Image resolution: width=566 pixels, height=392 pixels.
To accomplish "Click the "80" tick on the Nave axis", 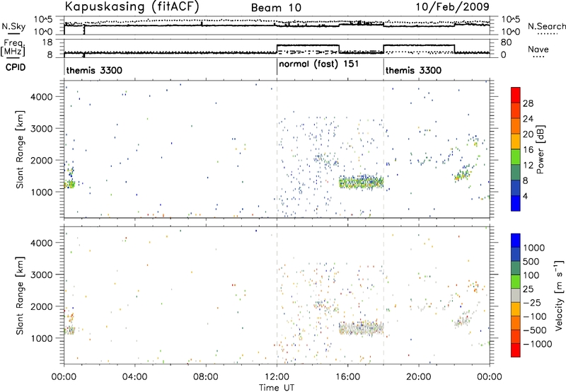I will pyautogui.click(x=506, y=42).
